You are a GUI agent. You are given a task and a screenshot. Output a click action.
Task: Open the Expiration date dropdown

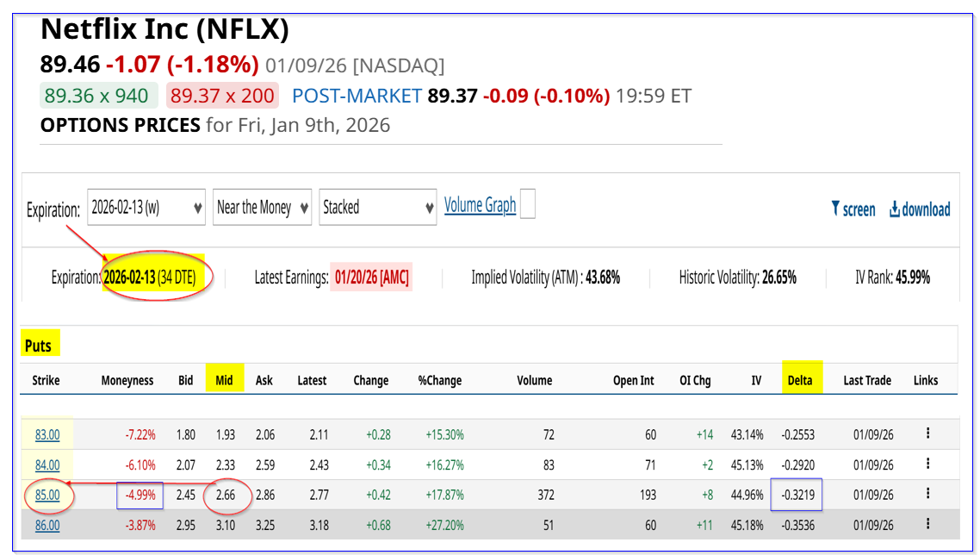pyautogui.click(x=146, y=208)
